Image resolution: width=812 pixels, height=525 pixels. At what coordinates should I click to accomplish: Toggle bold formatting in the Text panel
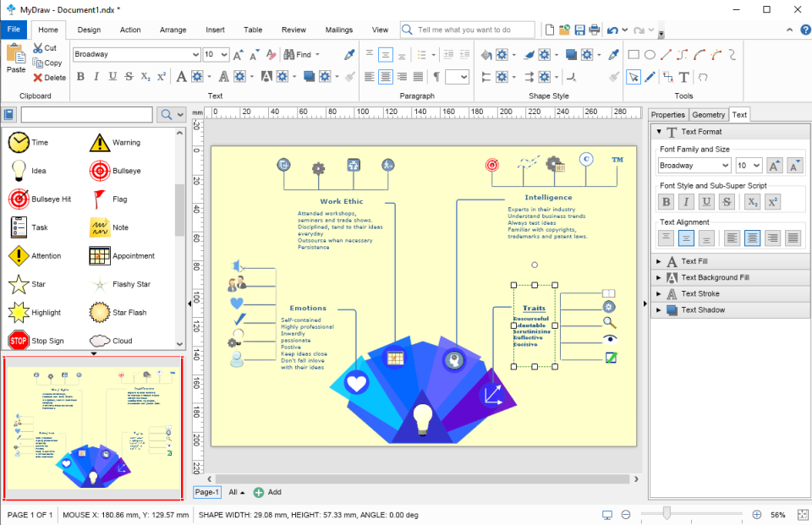coord(667,201)
